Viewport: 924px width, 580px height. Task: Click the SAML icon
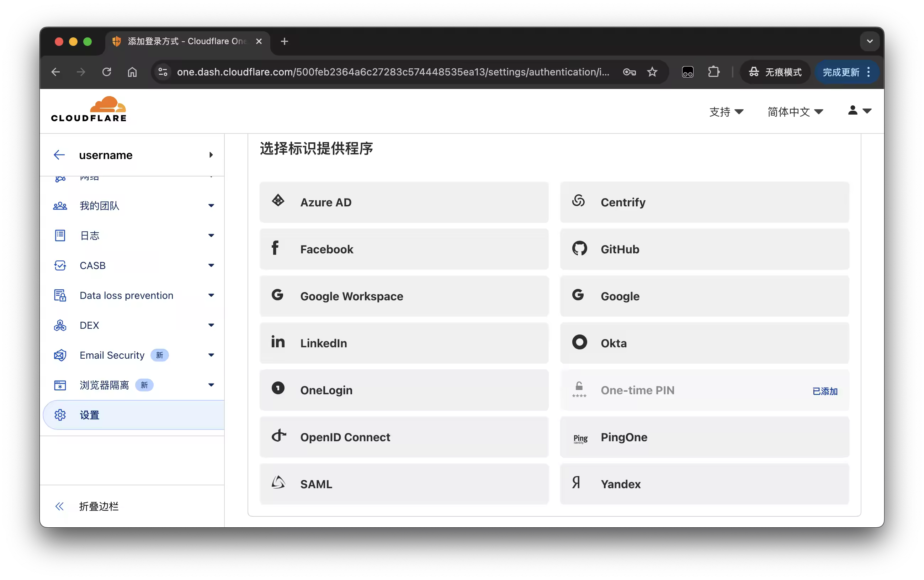click(278, 482)
